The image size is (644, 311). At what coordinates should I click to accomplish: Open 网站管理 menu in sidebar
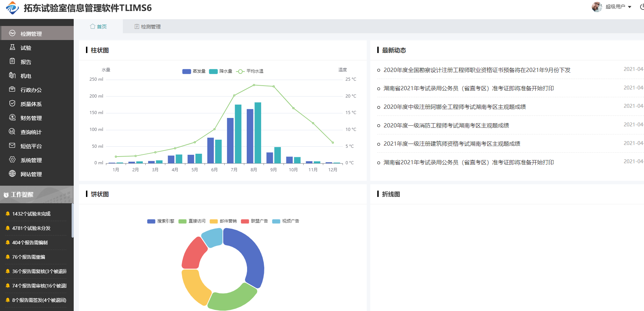[x=37, y=174]
